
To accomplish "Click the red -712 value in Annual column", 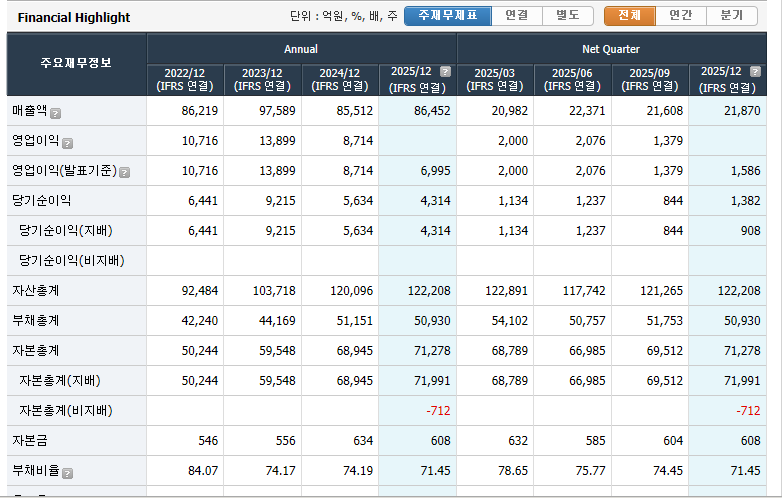I will click(x=436, y=411).
